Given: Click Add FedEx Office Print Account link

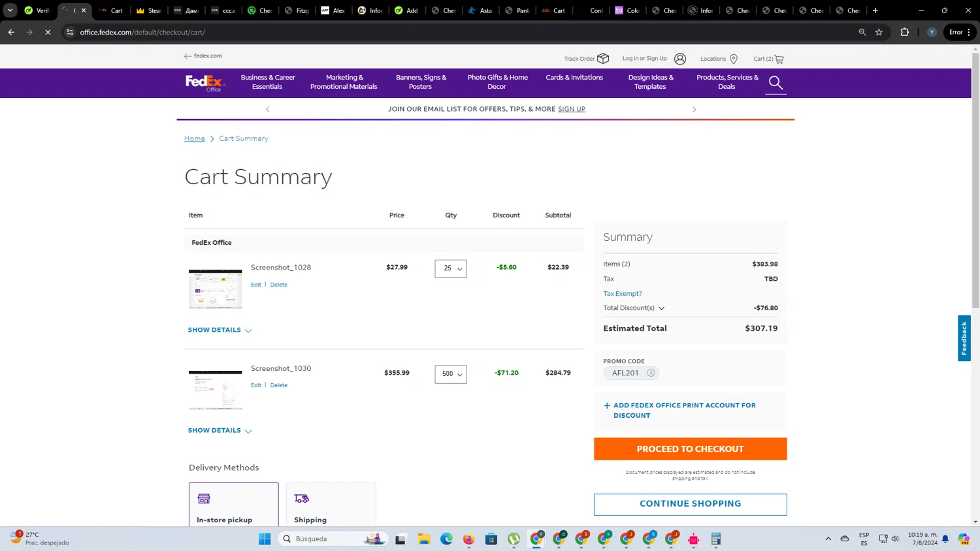Looking at the screenshot, I should pyautogui.click(x=684, y=411).
